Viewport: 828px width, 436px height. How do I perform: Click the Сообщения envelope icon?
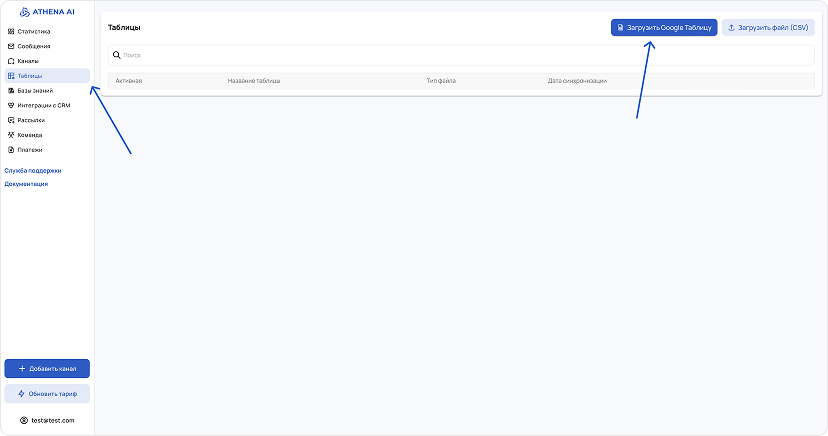(11, 46)
